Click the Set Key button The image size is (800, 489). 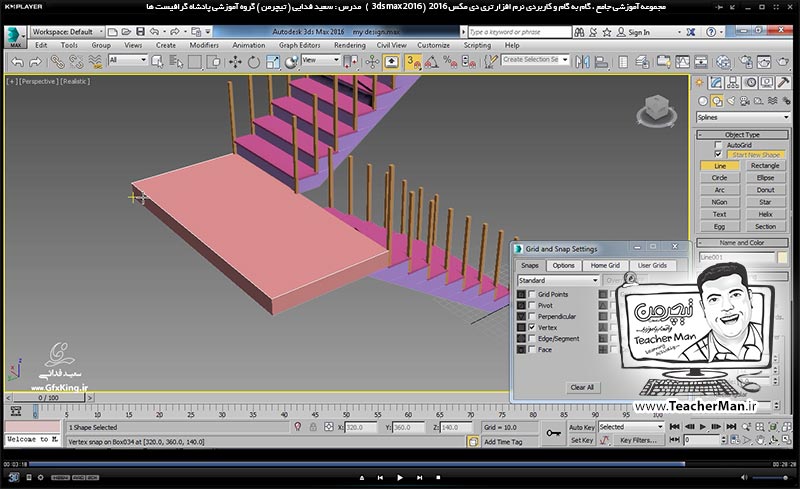(x=582, y=440)
